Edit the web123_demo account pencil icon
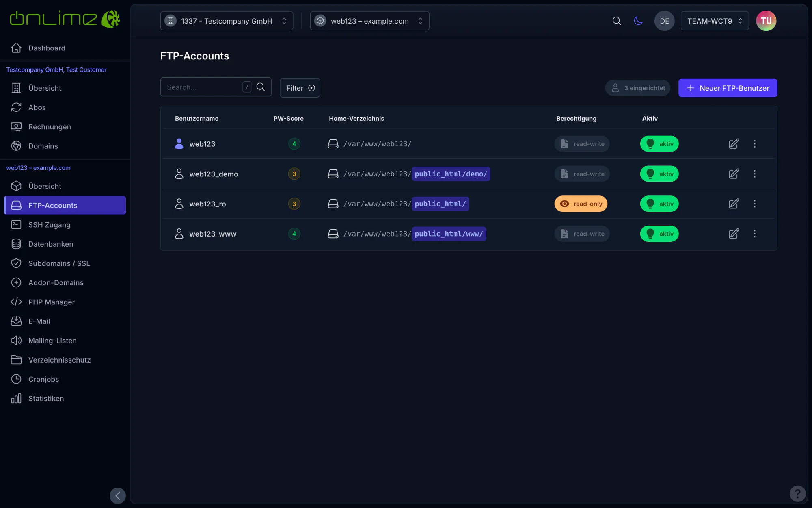 click(734, 174)
